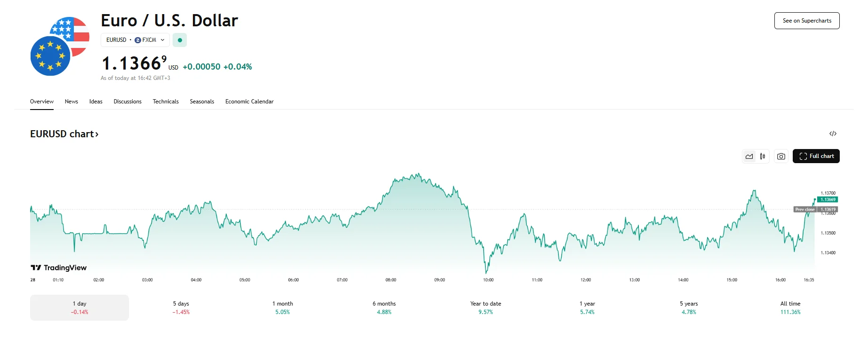Take a chart snapshot with camera icon
This screenshot has height=338, width=868.
[781, 157]
